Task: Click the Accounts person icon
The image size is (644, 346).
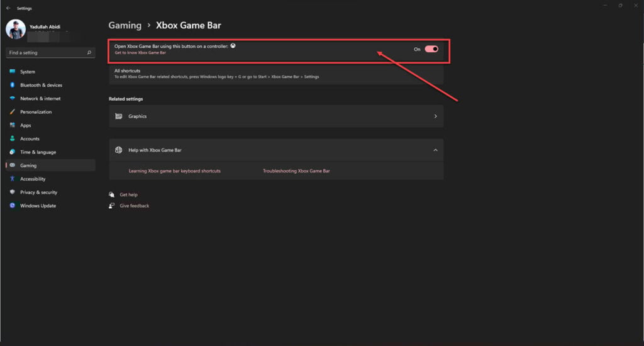Action: pos(13,138)
